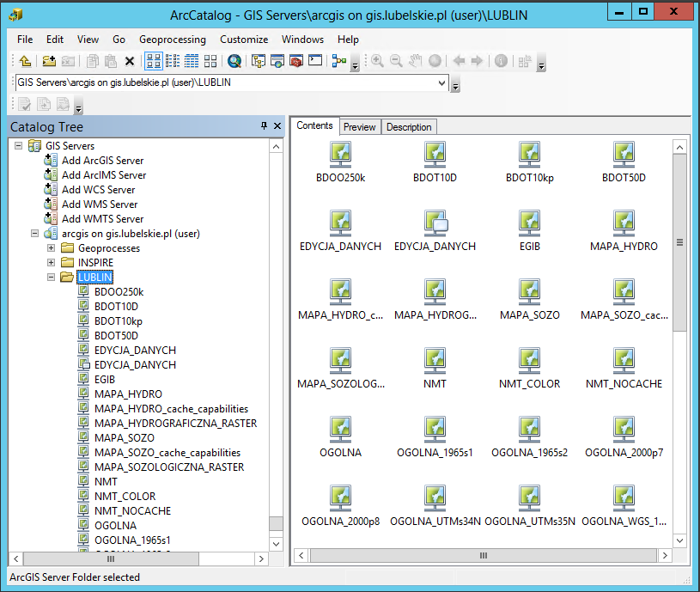Image resolution: width=700 pixels, height=592 pixels.
Task: Open the ModelBuilder window icon
Action: [x=339, y=61]
